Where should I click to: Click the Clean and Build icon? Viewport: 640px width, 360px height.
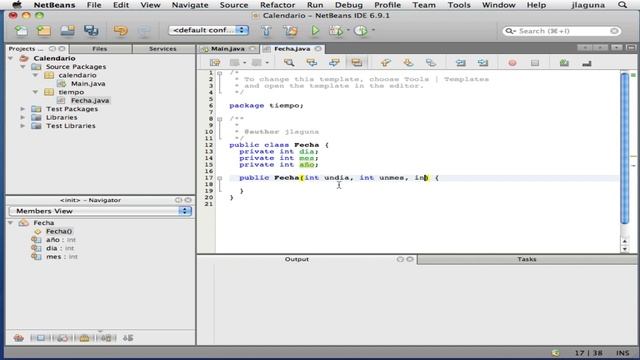point(290,31)
